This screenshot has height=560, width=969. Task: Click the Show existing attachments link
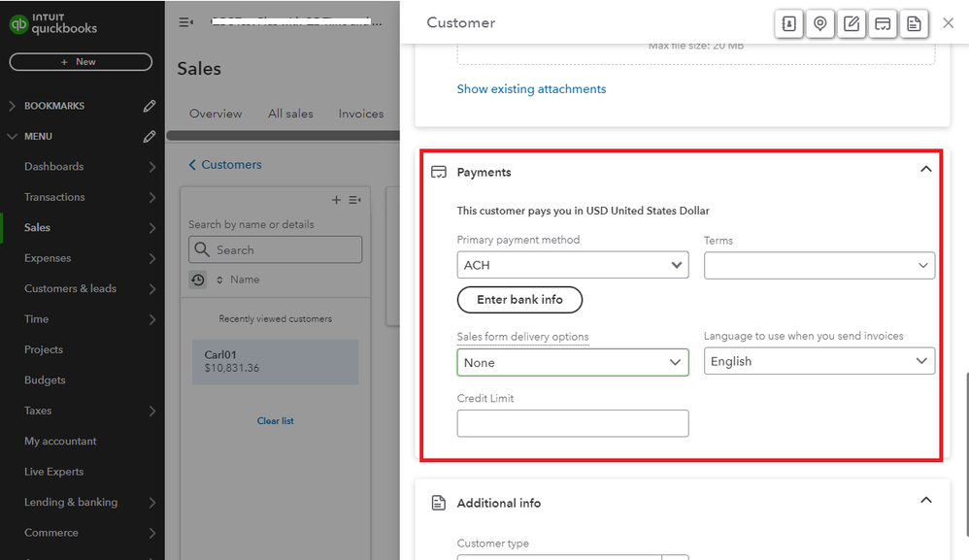click(x=531, y=88)
